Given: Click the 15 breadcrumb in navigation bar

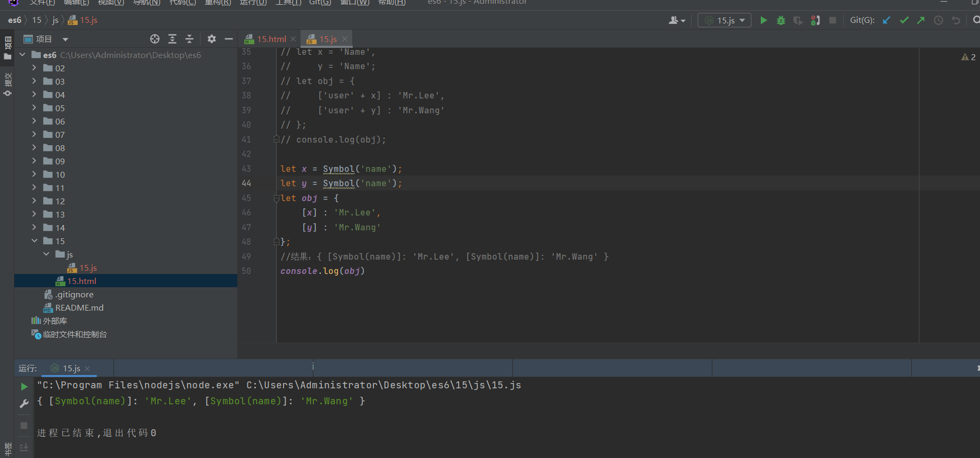Looking at the screenshot, I should pos(37,20).
